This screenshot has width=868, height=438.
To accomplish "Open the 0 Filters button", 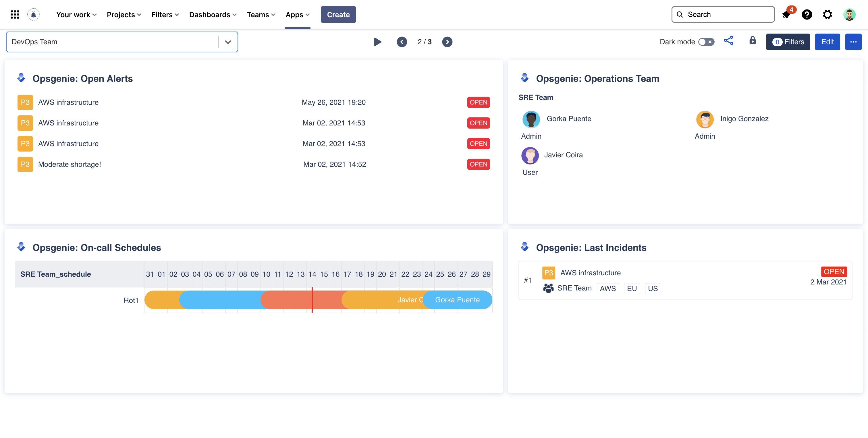I will click(788, 42).
